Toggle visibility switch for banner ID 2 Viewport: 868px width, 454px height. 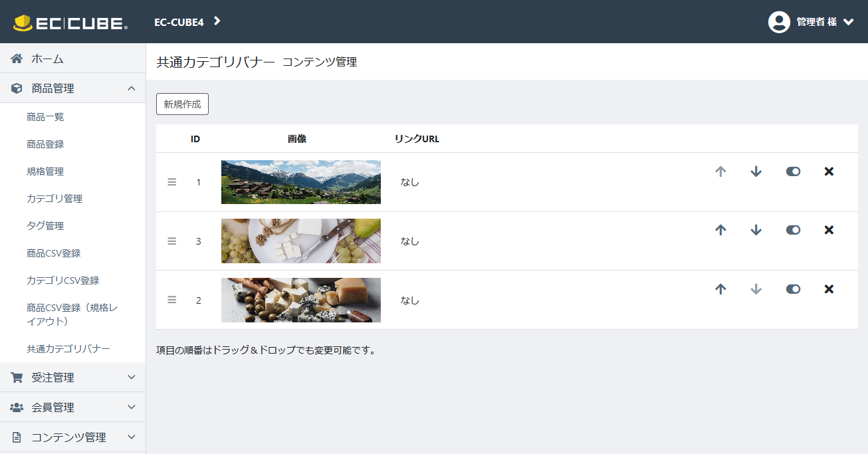(793, 289)
